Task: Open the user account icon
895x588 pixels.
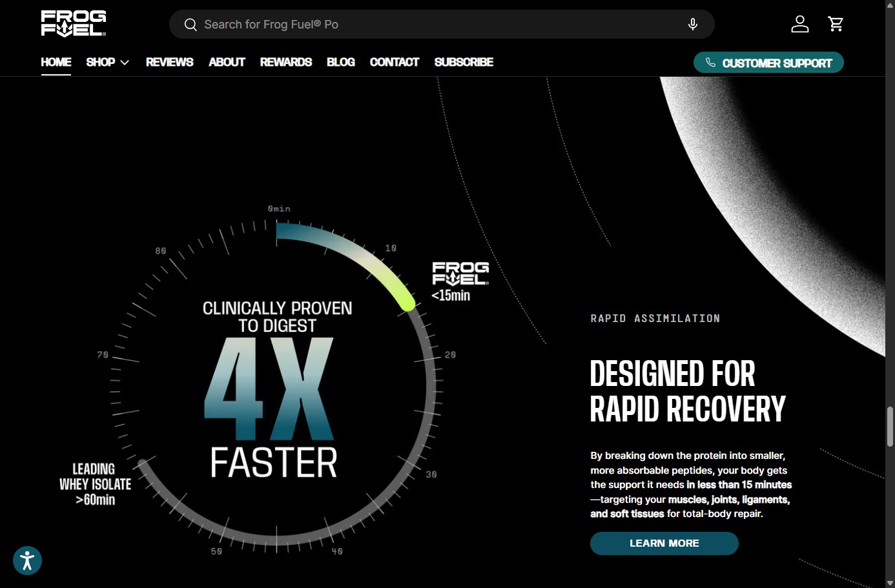Action: click(x=799, y=25)
